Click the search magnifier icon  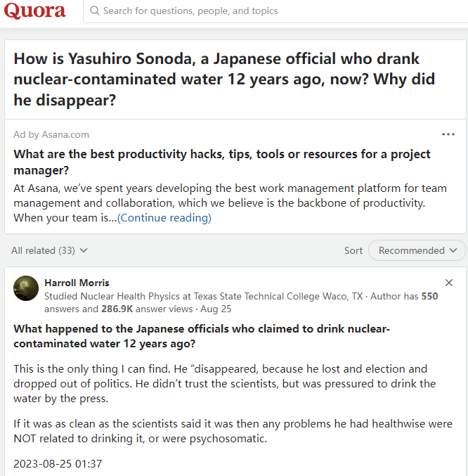pyautogui.click(x=94, y=11)
